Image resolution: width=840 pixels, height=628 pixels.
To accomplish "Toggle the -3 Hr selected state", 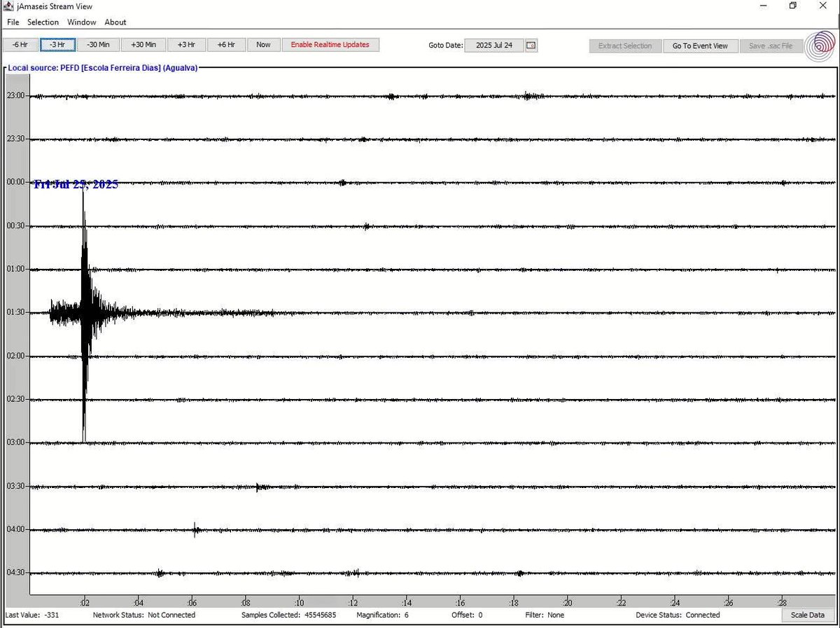I will click(x=57, y=44).
